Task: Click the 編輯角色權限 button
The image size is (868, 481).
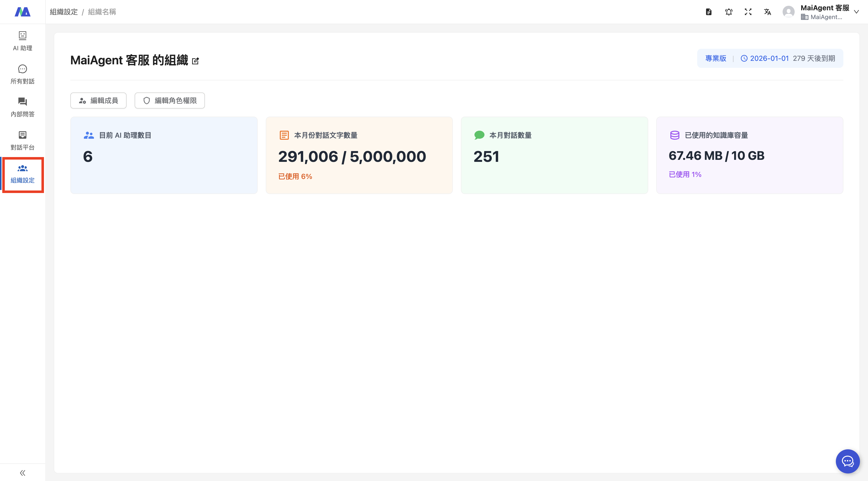Action: 170,101
